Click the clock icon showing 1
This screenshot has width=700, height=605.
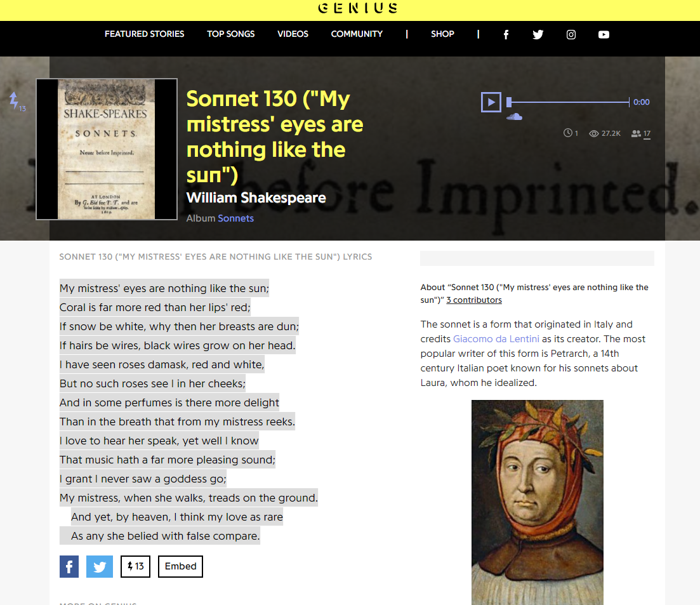567,133
